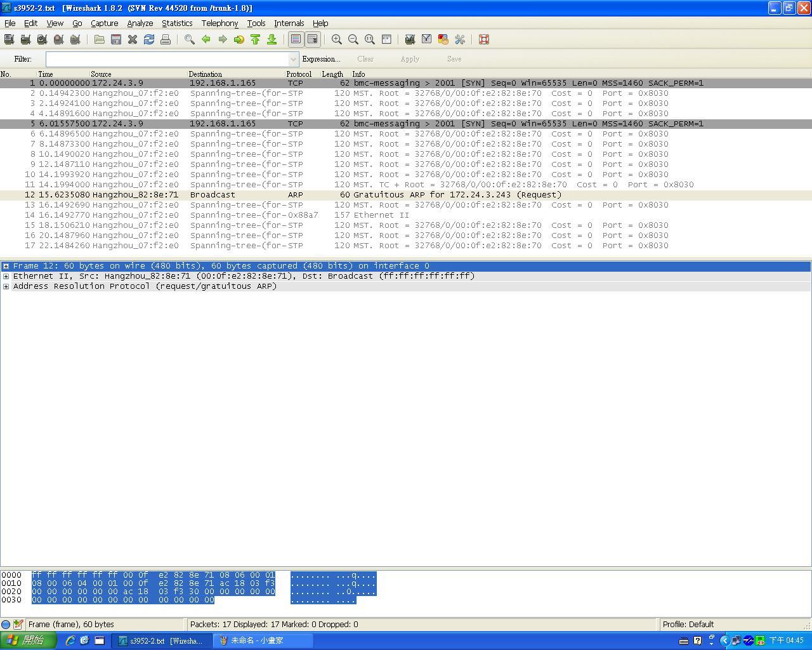
Task: Open the Edit menu
Action: pyautogui.click(x=30, y=23)
